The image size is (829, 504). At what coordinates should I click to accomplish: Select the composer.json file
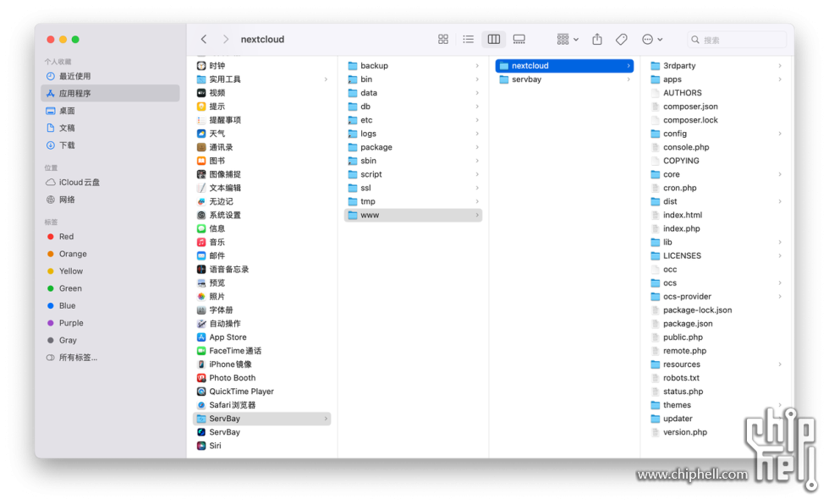(716, 107)
